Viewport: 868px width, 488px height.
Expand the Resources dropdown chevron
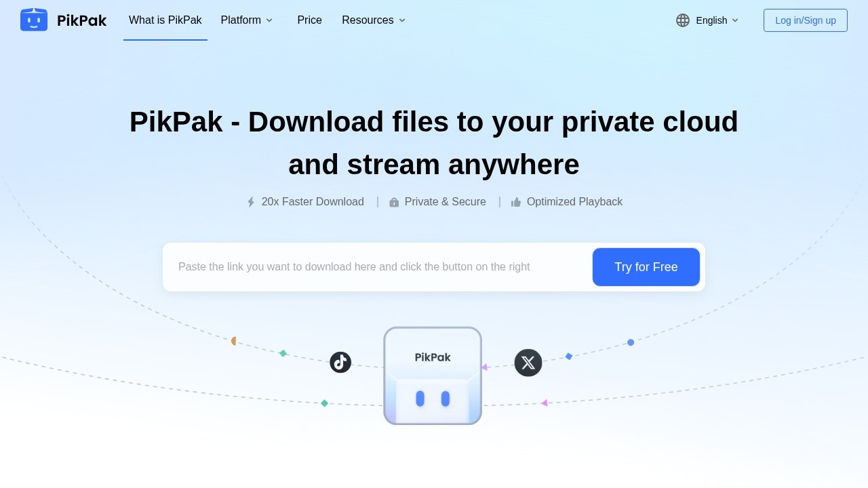[x=402, y=20]
